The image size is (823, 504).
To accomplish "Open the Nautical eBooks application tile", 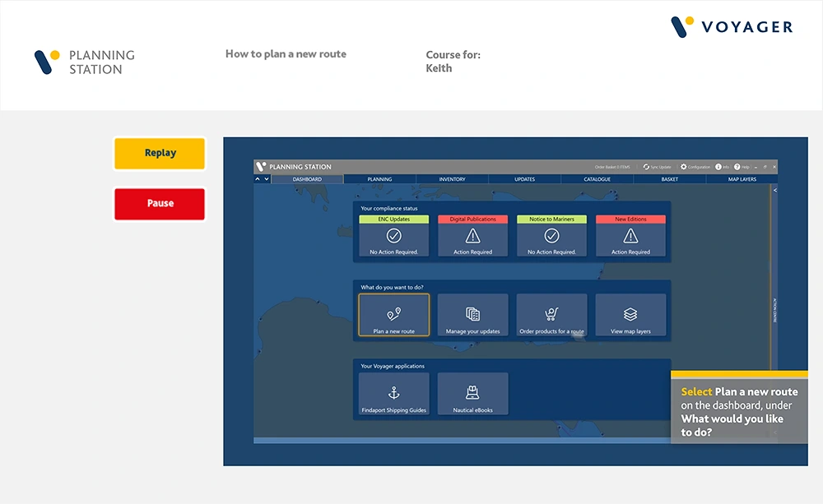I will click(x=472, y=394).
